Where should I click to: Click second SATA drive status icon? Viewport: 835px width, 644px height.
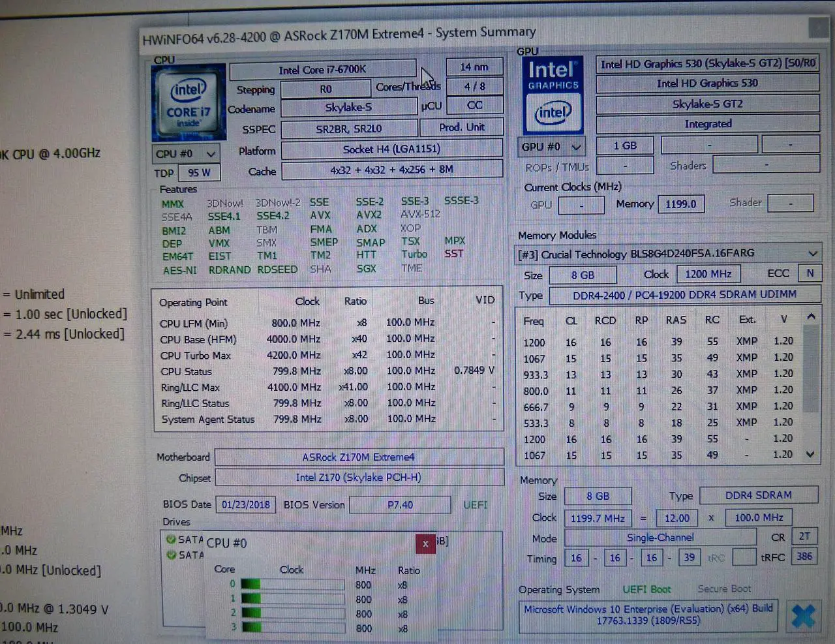pos(171,555)
